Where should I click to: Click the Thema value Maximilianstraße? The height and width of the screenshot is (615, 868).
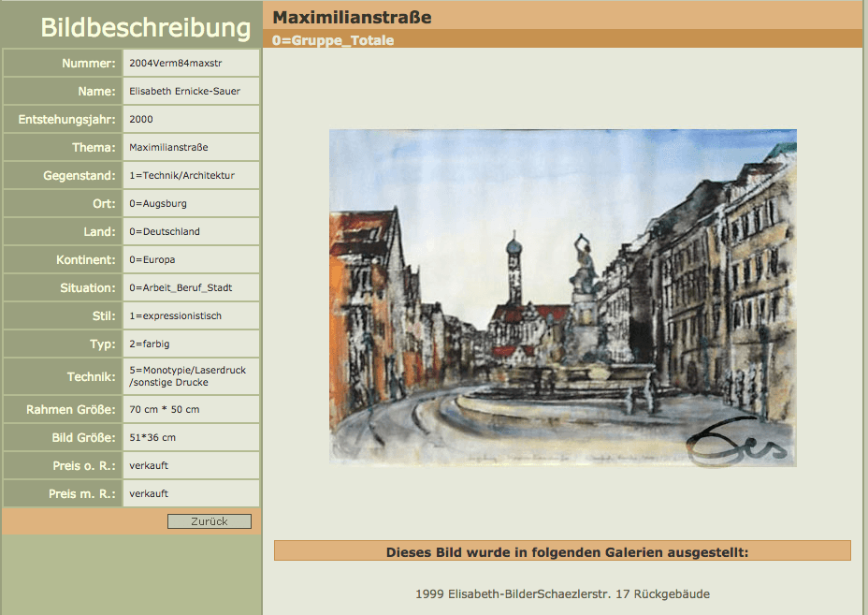(169, 147)
